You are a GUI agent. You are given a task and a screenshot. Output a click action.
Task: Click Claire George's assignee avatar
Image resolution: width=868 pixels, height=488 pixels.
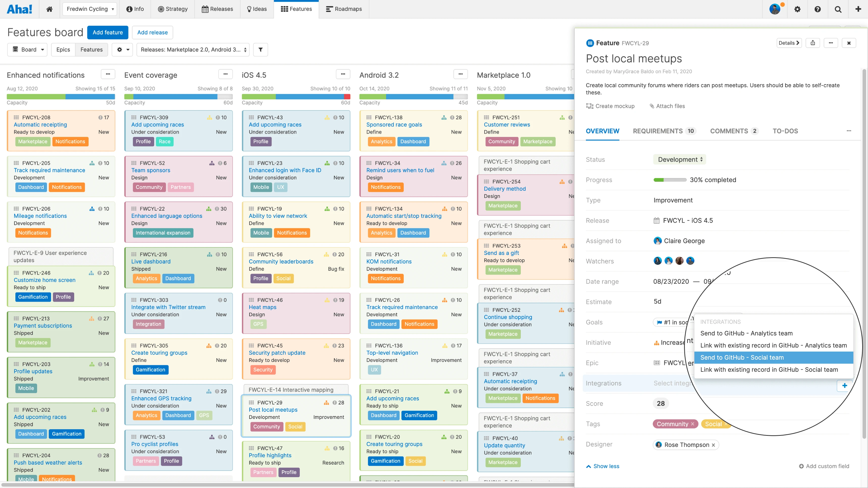click(657, 240)
